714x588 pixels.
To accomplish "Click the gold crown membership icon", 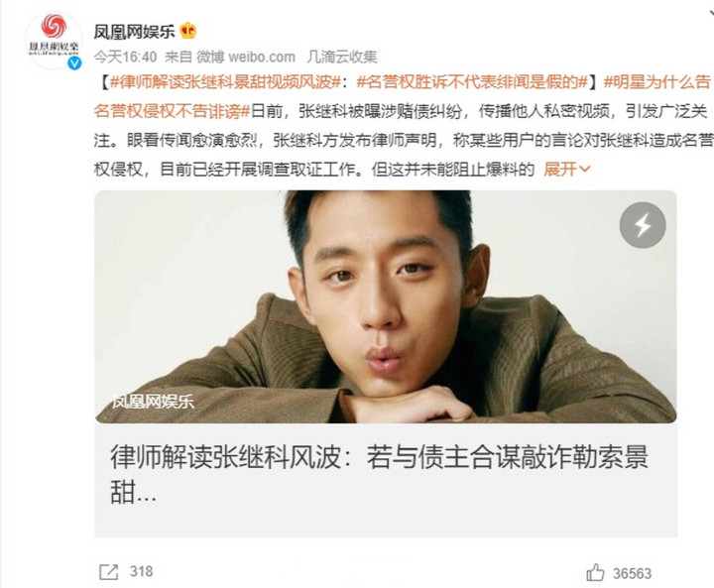I will point(188,31).
